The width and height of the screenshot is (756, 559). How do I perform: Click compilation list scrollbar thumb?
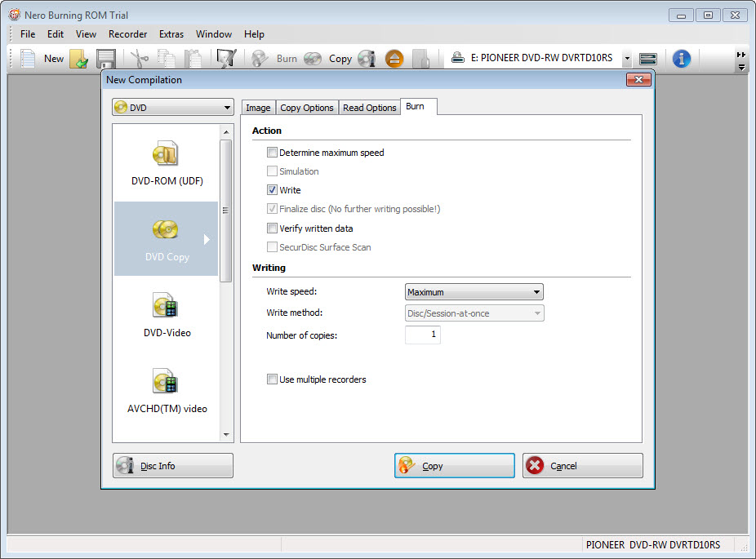click(x=225, y=211)
